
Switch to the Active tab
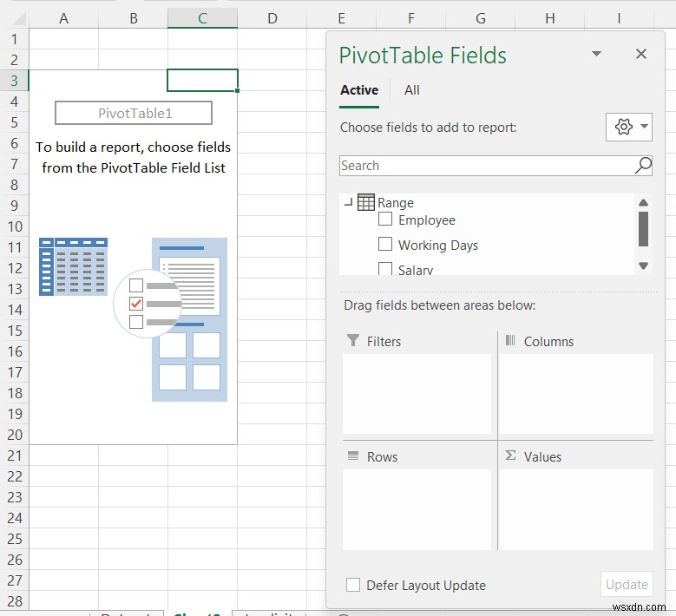coord(359,90)
